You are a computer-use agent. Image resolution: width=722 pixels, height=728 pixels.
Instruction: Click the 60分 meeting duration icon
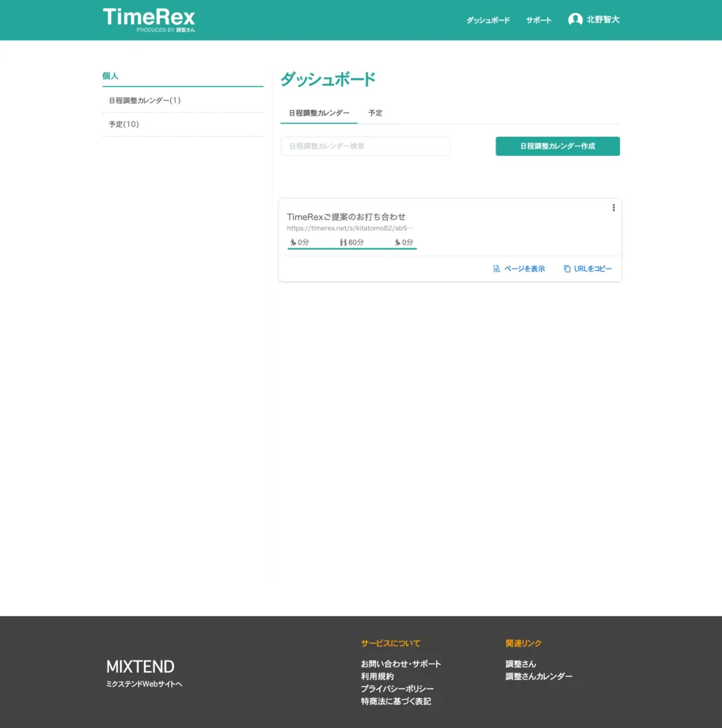[343, 242]
